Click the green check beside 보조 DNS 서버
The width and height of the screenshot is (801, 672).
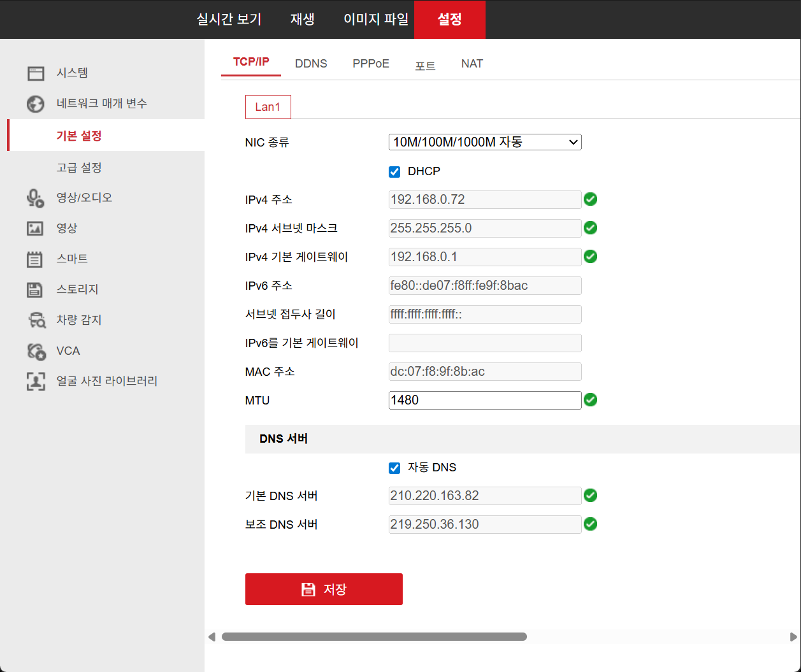(591, 524)
